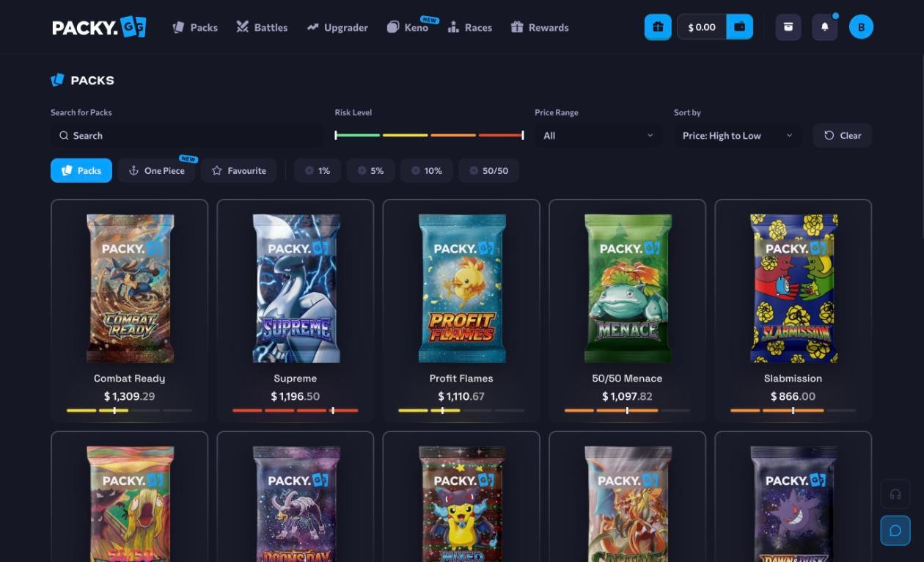Go to Races in the top navigation

point(470,27)
